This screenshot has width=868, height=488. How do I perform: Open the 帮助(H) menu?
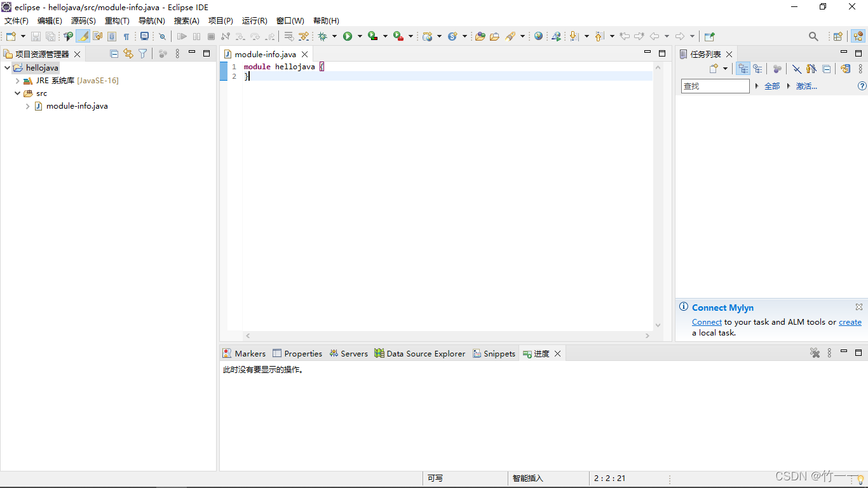click(x=326, y=21)
